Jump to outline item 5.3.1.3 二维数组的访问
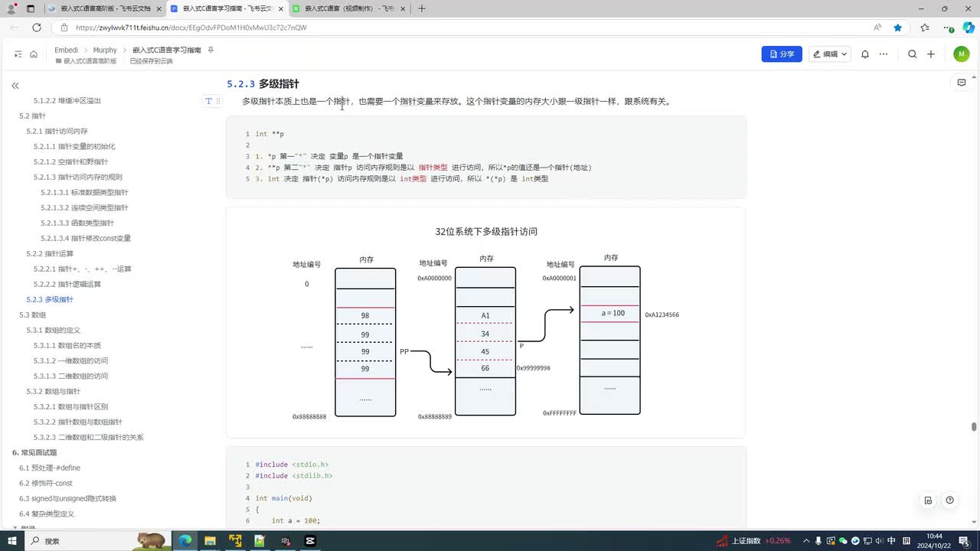Screen dimensions: 980x551 pos(70,376)
